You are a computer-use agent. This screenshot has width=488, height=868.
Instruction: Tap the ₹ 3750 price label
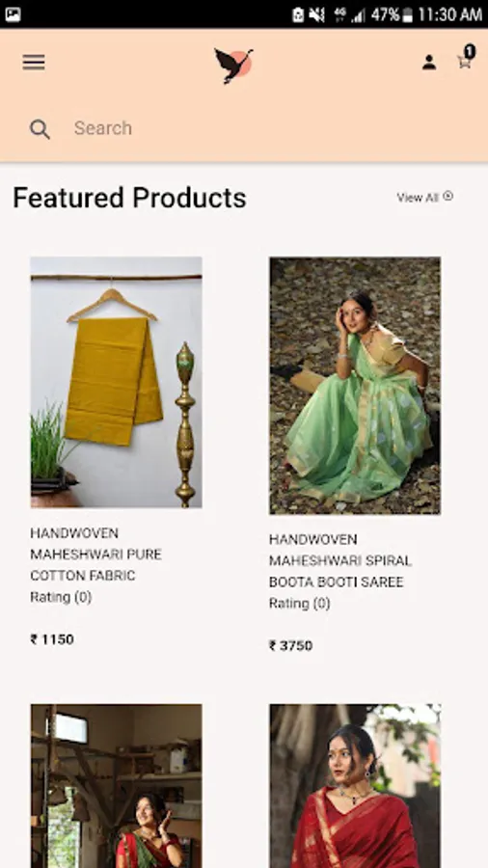(x=291, y=645)
